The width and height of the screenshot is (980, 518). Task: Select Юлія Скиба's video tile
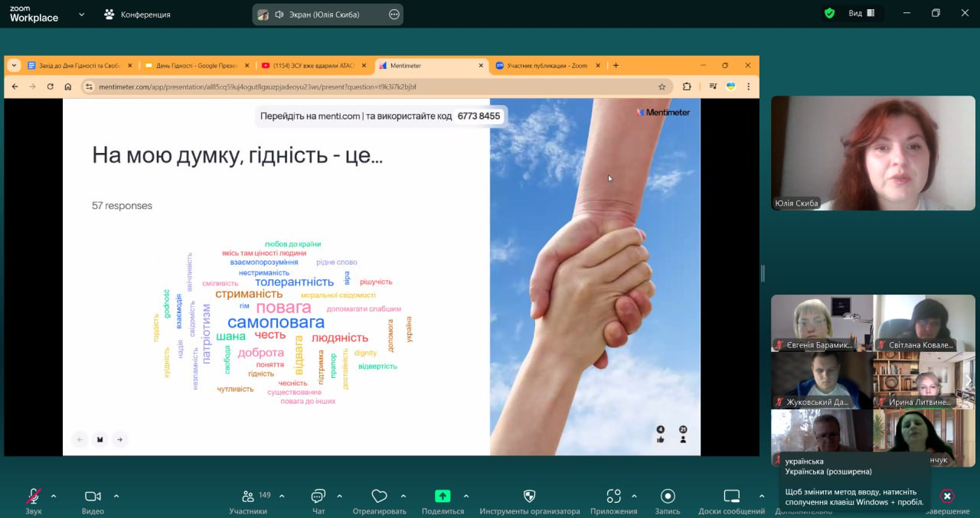tap(873, 153)
